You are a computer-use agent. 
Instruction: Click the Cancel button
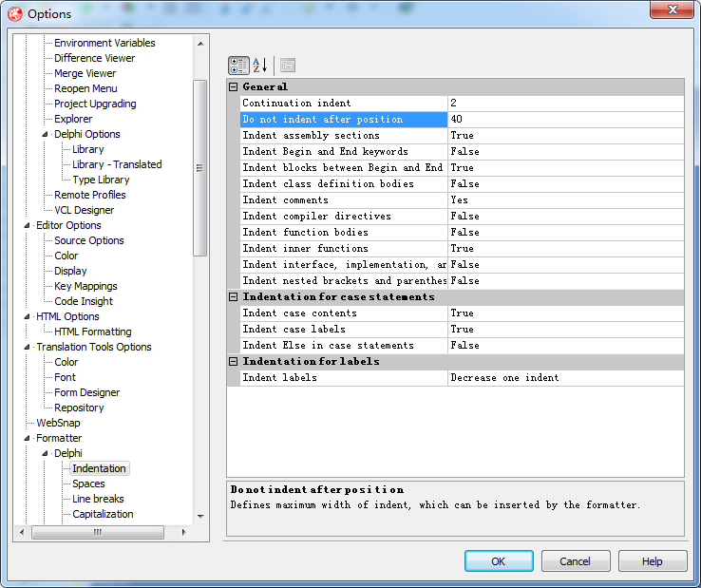pos(575,561)
